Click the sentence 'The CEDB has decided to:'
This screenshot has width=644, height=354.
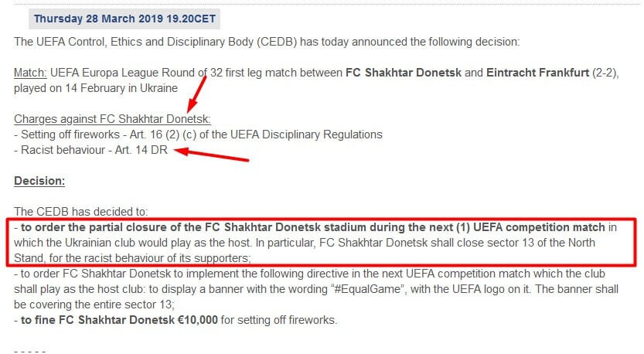pos(81,212)
